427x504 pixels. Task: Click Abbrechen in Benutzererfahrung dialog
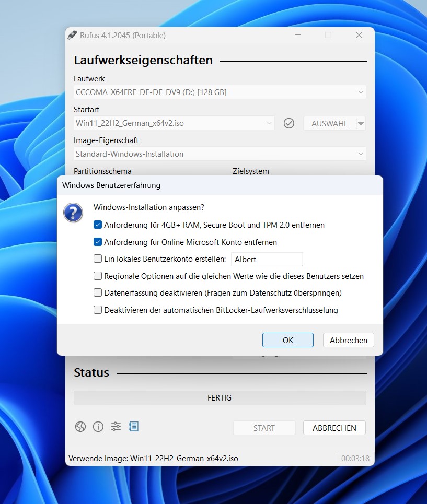pos(349,340)
